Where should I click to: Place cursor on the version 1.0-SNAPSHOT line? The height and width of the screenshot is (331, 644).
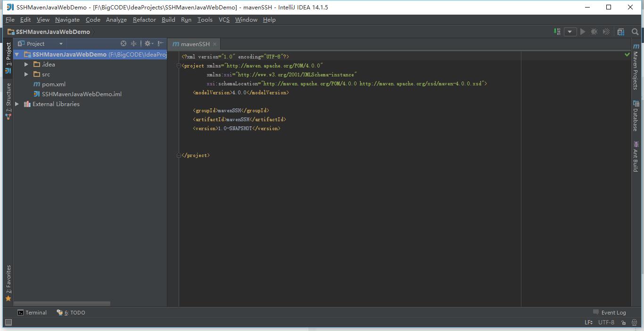(x=237, y=128)
